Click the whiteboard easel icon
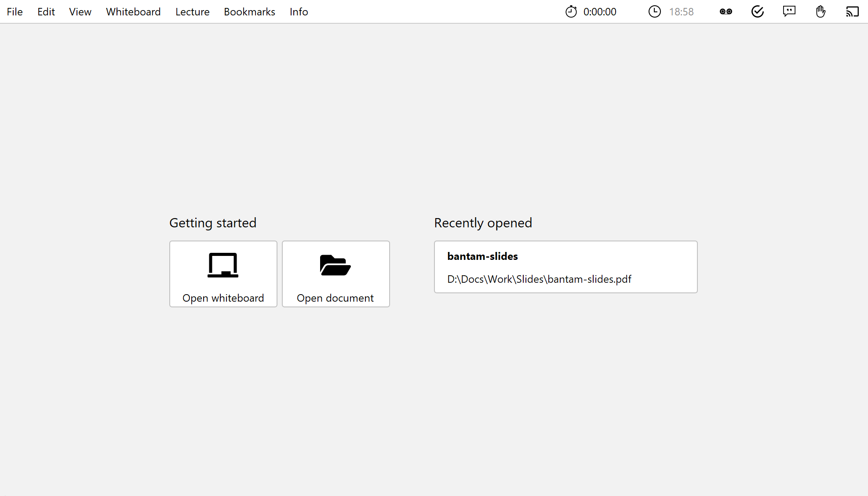 [223, 265]
